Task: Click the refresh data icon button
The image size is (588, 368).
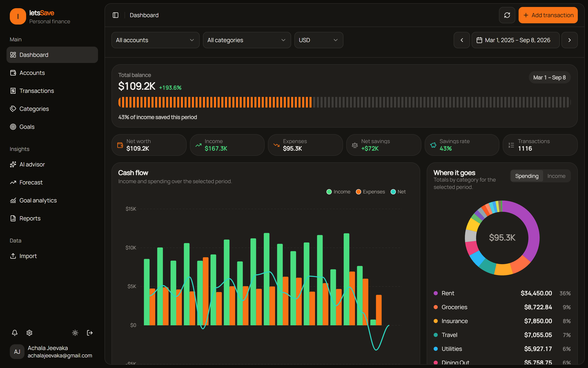Action: (x=507, y=15)
